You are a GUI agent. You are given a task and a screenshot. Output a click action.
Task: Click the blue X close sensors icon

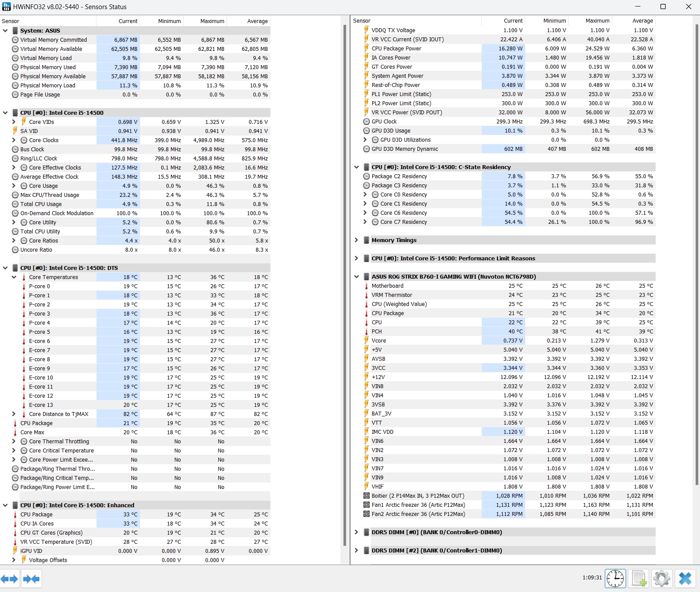point(685,579)
